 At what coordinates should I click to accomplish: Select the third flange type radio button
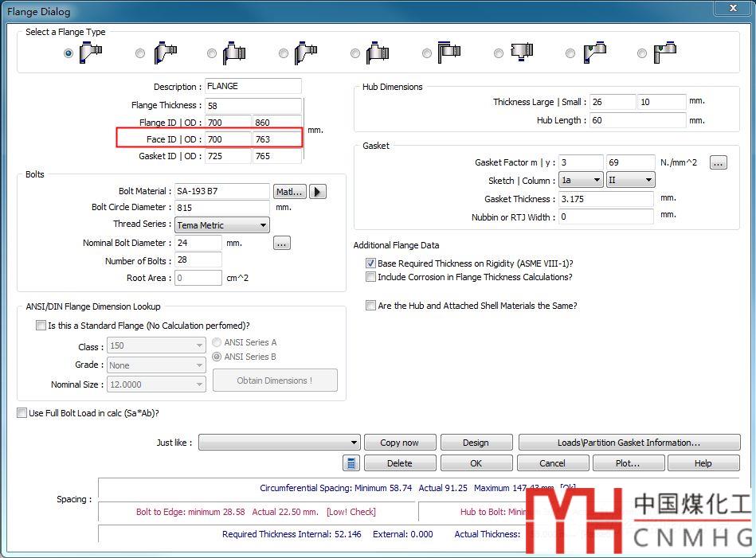(212, 53)
